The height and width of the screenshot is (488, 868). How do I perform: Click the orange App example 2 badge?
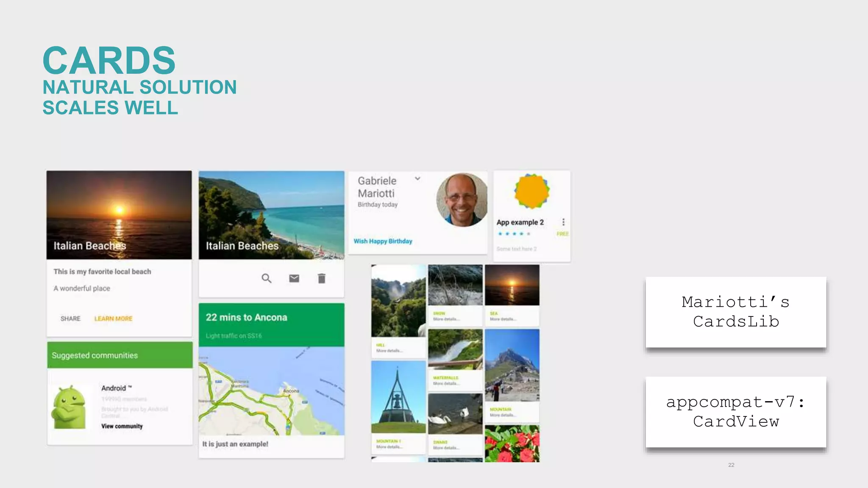coord(531,191)
